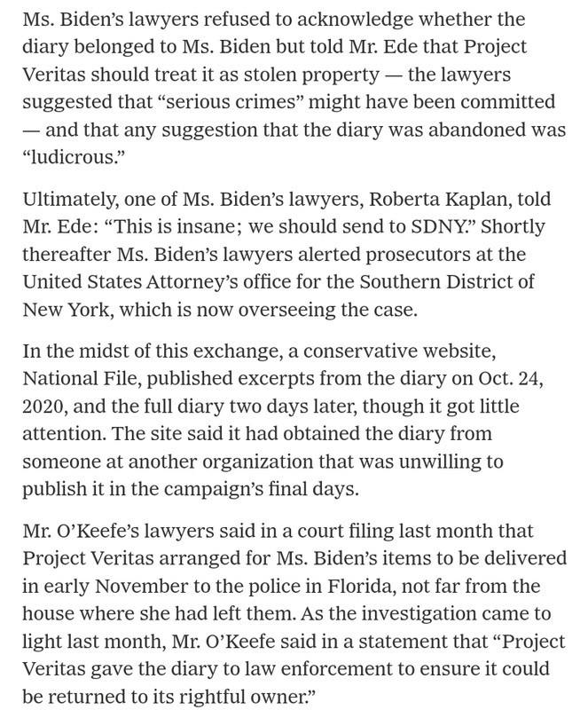Click the words "law enforcement"
Viewport: 588px width, 710px height.
334,669
